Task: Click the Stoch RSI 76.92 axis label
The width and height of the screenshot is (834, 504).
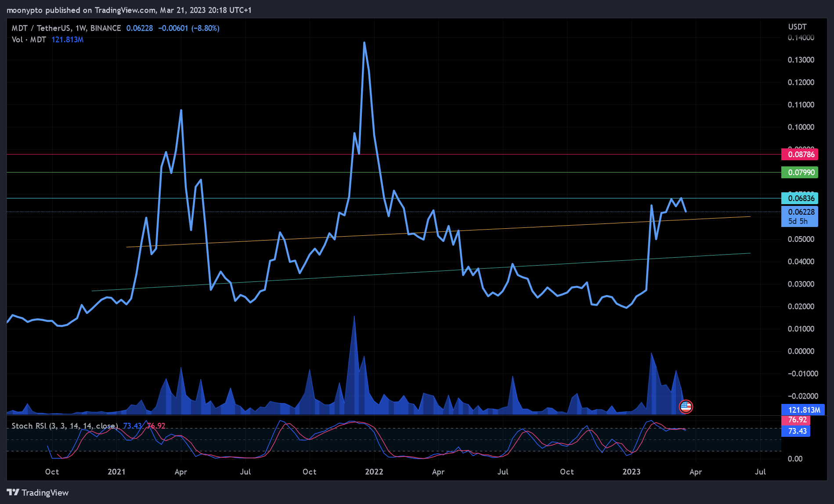Action: coord(797,420)
